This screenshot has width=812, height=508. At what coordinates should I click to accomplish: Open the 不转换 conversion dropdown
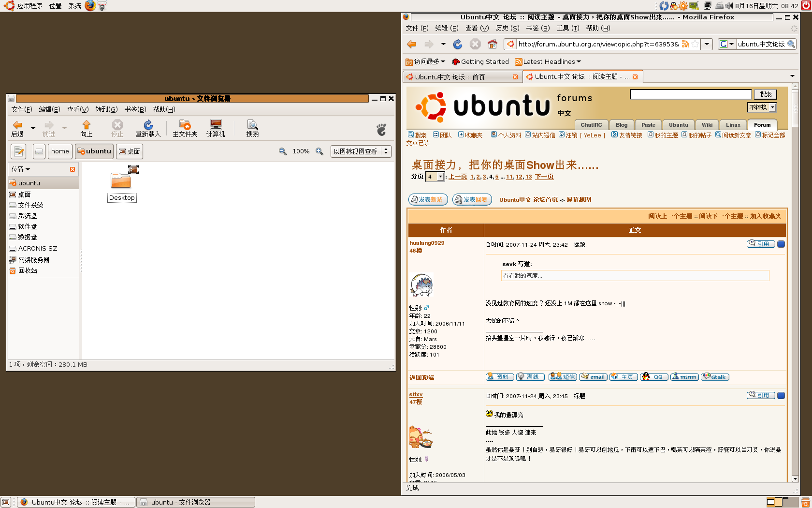[x=762, y=107]
